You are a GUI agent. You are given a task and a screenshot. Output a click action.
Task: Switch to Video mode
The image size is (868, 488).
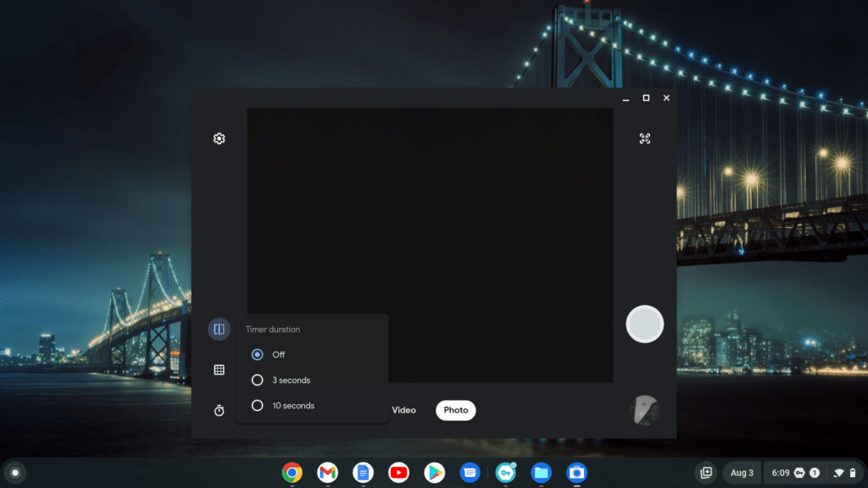tap(404, 410)
